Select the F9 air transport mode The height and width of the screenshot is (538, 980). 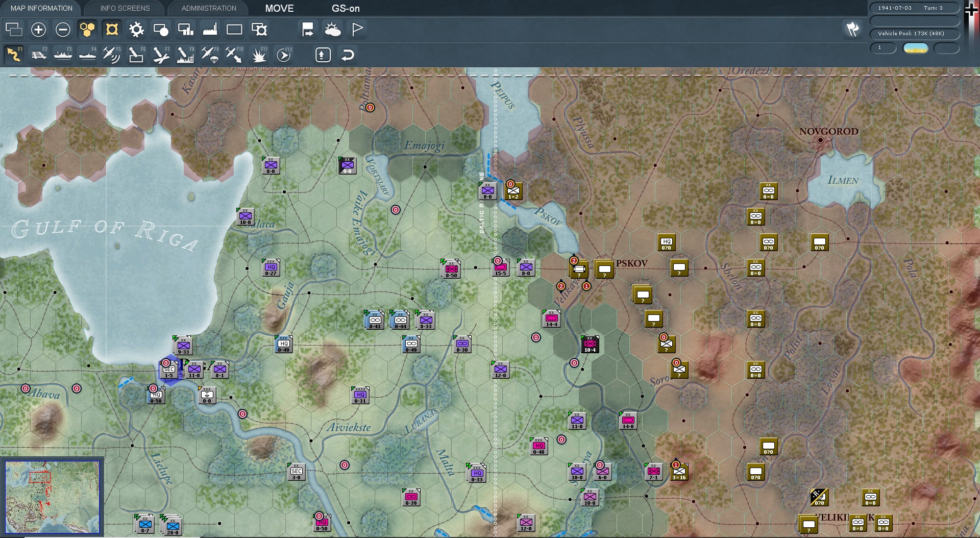(210, 55)
